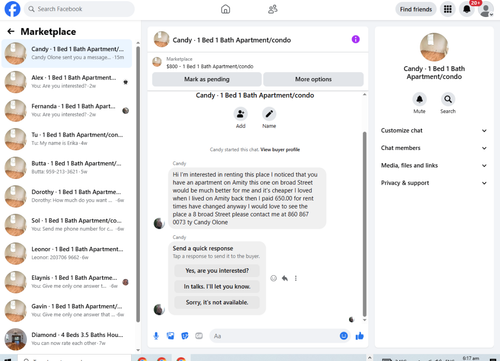Screen dimensions: 500x361
Task: Expand the Customize chat section
Action: [434, 131]
